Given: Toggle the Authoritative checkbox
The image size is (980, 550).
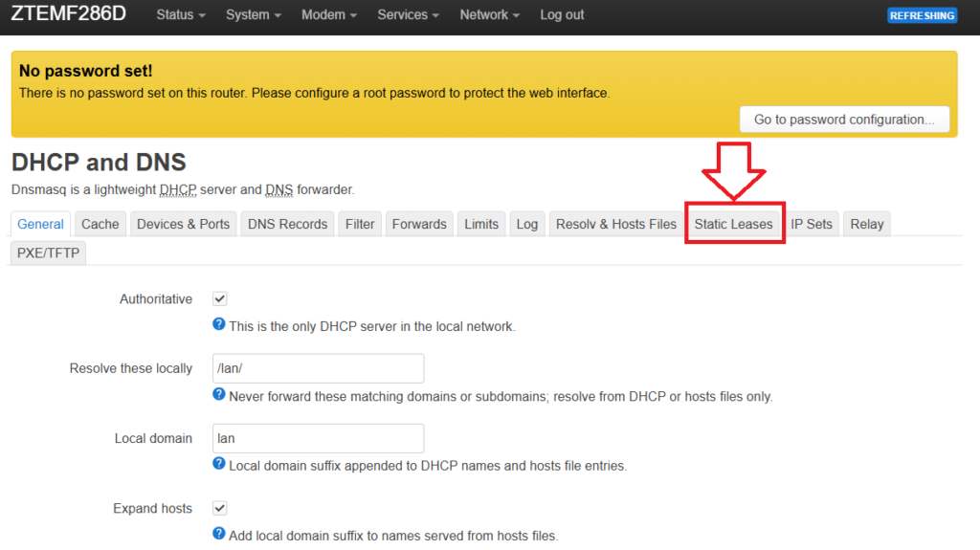Looking at the screenshot, I should (x=219, y=299).
